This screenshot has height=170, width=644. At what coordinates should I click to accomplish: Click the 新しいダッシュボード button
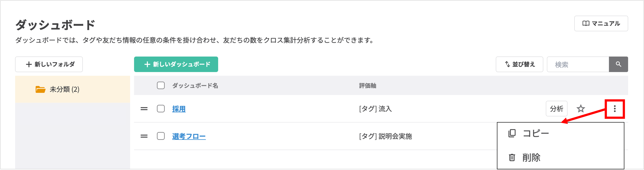click(x=176, y=64)
